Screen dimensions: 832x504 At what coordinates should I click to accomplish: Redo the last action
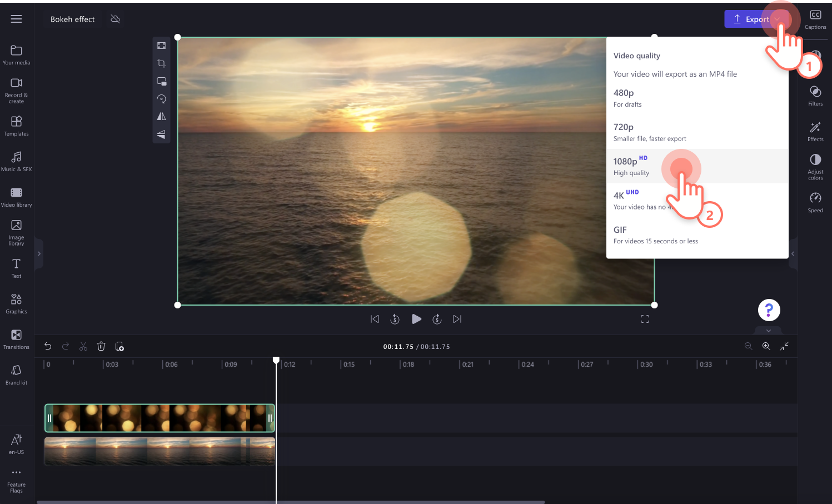(x=66, y=346)
